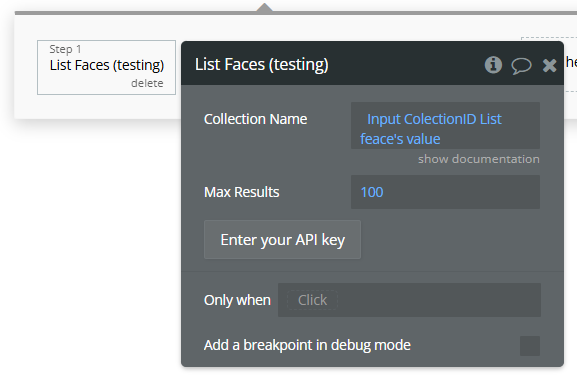This screenshot has width=577, height=387.
Task: Click the Only when label
Action: [237, 300]
